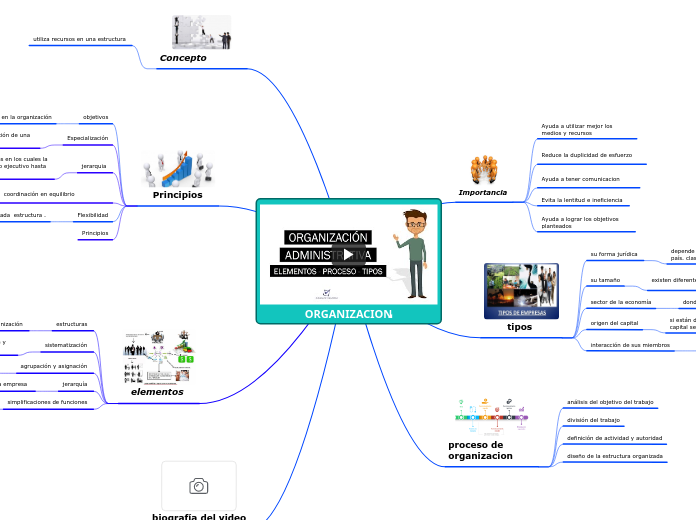Click the sector de la economía subtopic
Viewport: 696px width, 520px height.
click(620, 302)
